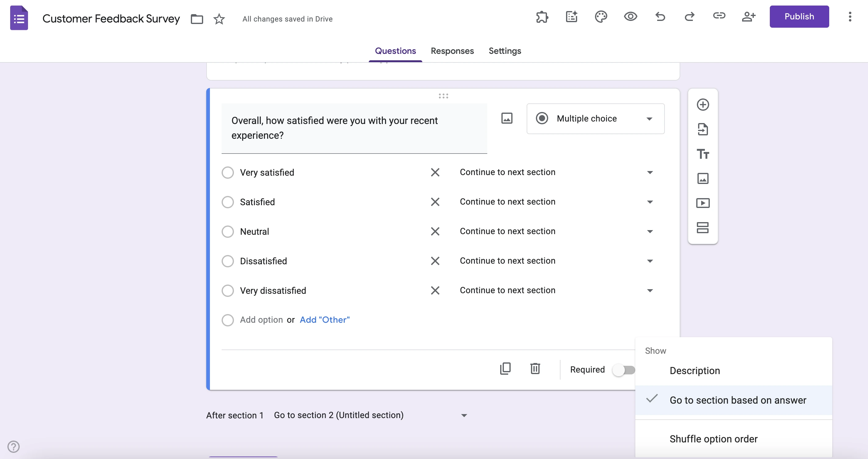868x459 pixels.
Task: Preview the form
Action: point(630,17)
